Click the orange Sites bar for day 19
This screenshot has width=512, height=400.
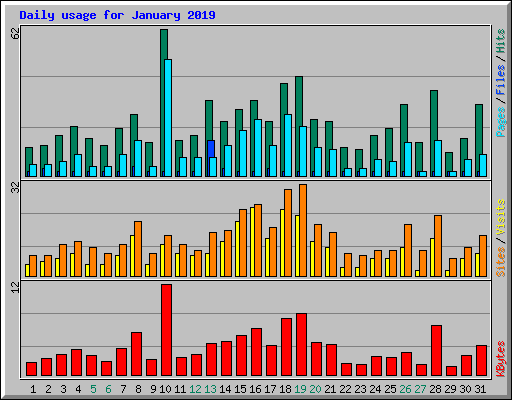[303, 230]
